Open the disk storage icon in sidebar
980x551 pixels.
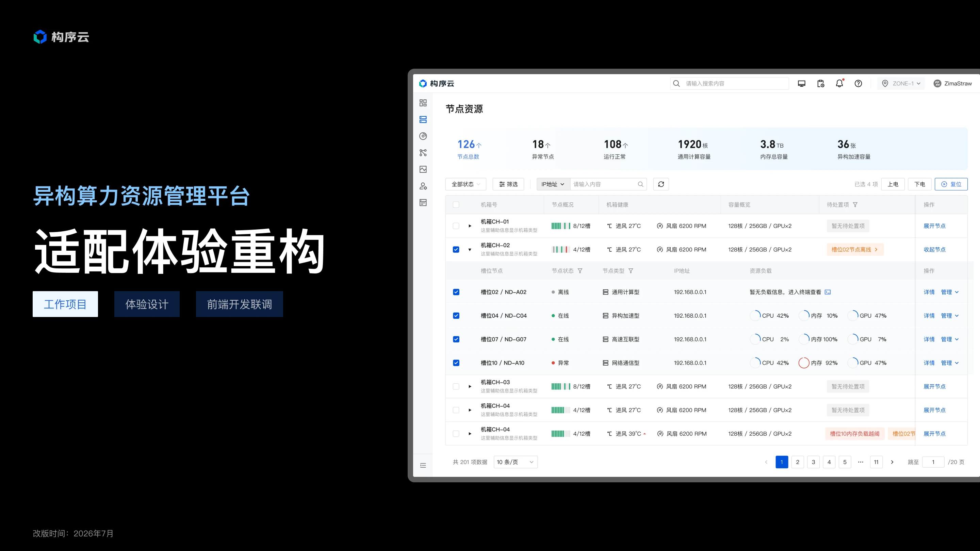point(423,136)
